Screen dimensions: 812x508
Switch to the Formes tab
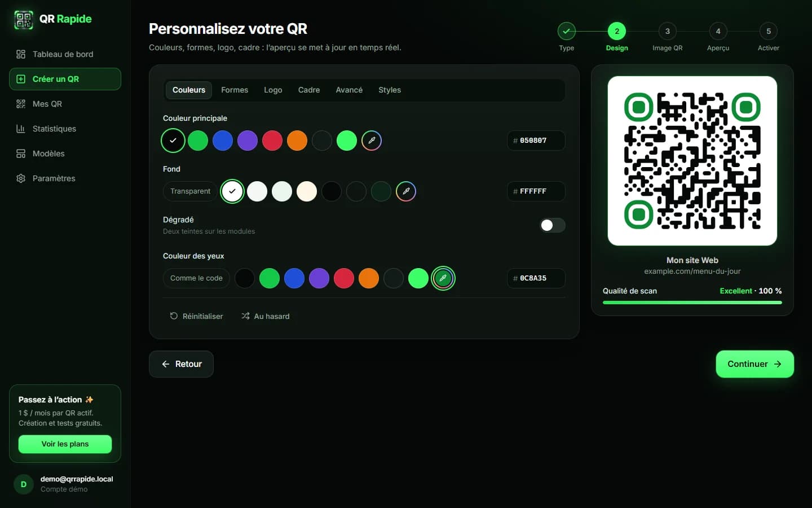tap(235, 90)
